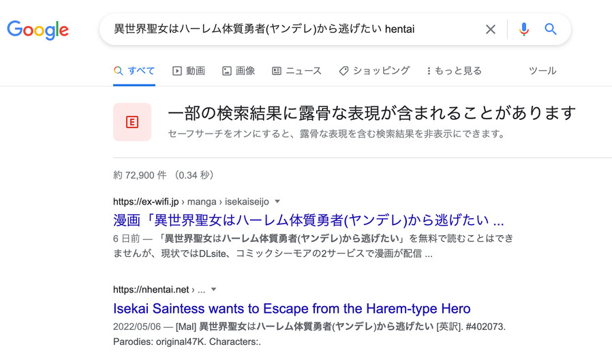Open the ショッピング shopping tab
612x364 pixels.
tap(374, 71)
